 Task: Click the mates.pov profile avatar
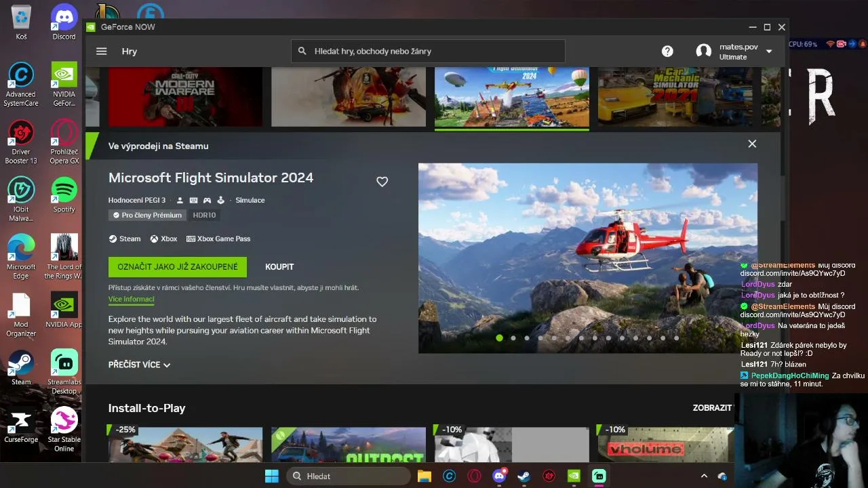click(x=704, y=52)
